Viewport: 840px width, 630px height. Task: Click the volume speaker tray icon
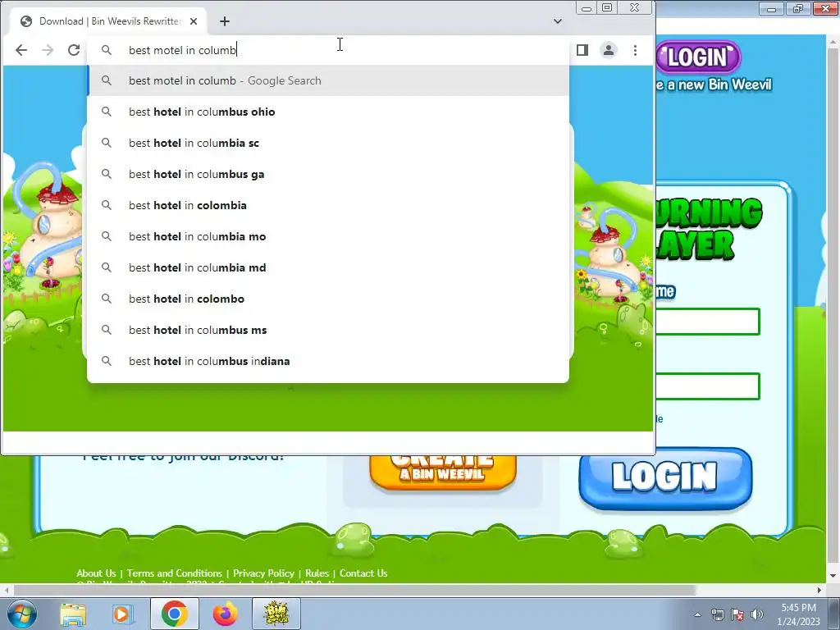click(757, 614)
